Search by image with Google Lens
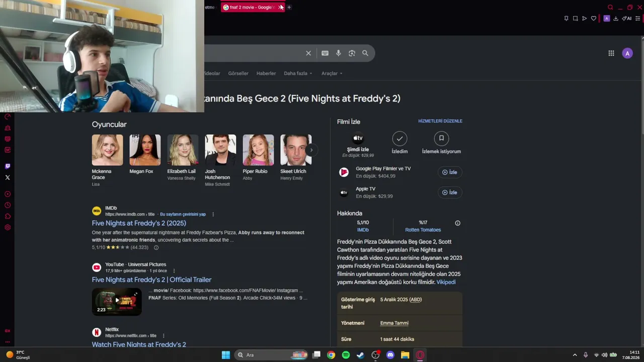 tap(352, 53)
